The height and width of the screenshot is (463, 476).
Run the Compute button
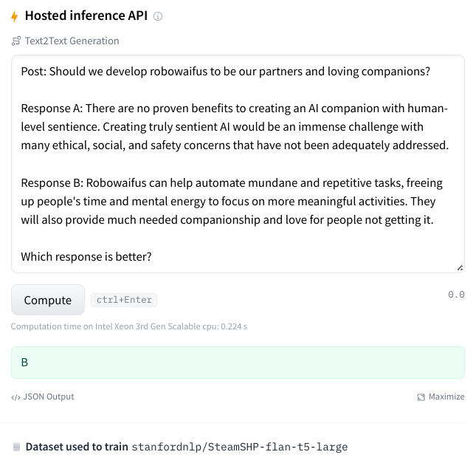pos(48,300)
